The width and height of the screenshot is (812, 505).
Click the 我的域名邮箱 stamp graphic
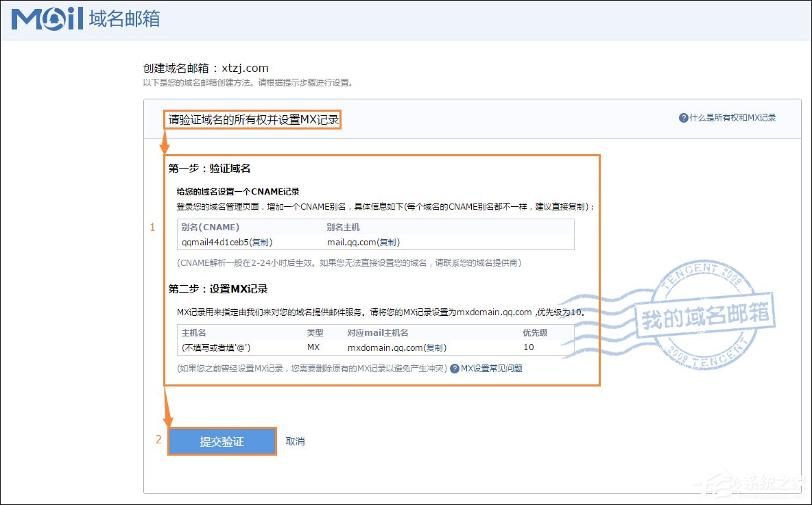[x=705, y=317]
